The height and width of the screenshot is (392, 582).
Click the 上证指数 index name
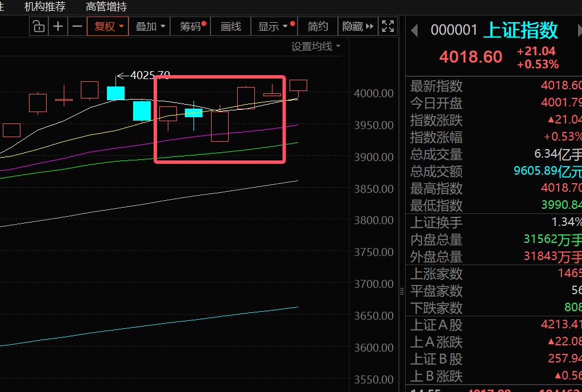[521, 30]
